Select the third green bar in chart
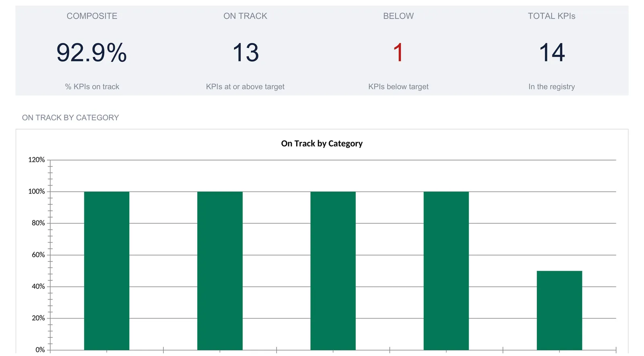644x356 pixels. (333, 271)
